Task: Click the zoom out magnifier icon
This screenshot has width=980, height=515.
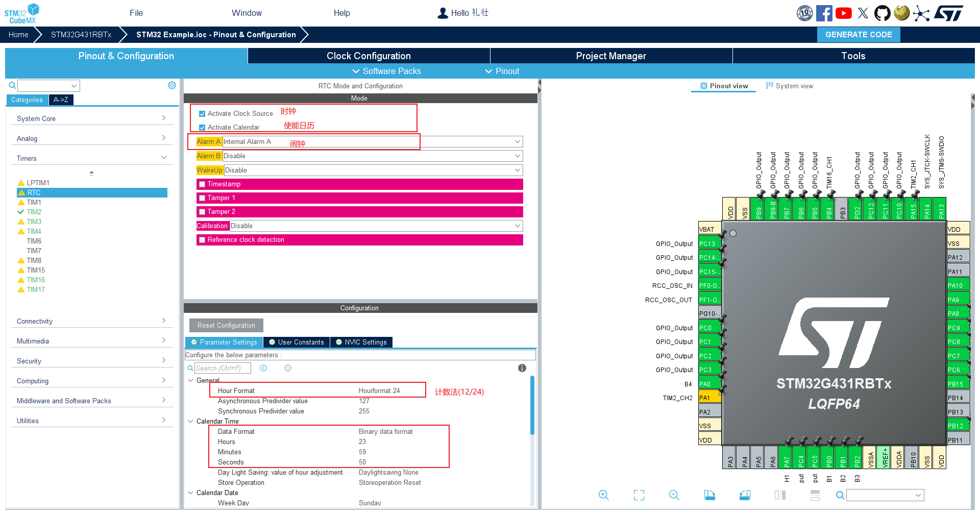Action: click(x=674, y=495)
